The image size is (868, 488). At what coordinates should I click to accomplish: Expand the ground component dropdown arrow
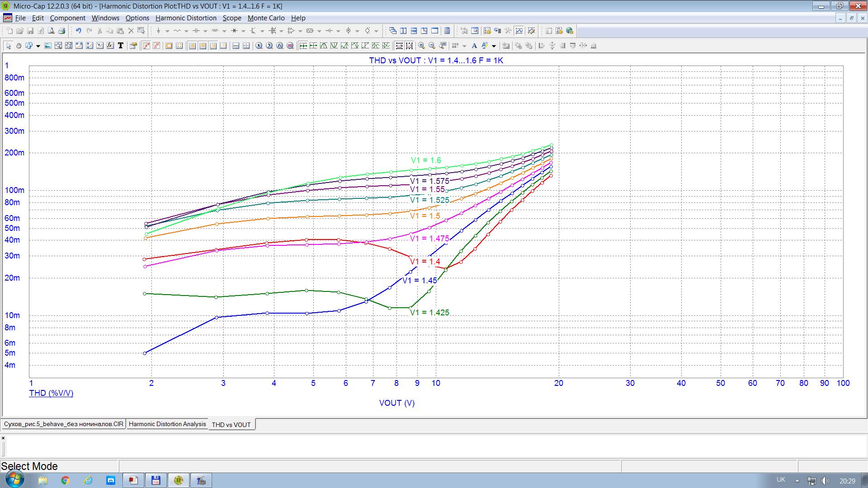click(x=167, y=31)
